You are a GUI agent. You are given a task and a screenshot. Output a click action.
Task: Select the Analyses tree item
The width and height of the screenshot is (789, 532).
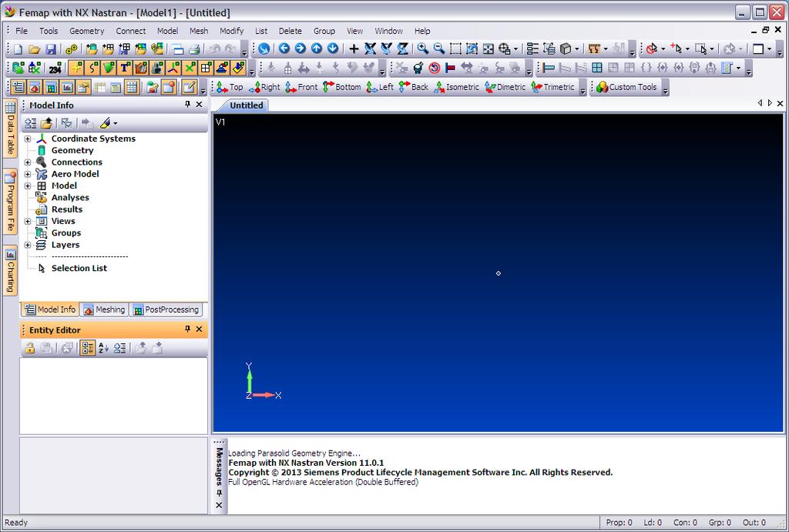click(x=70, y=198)
